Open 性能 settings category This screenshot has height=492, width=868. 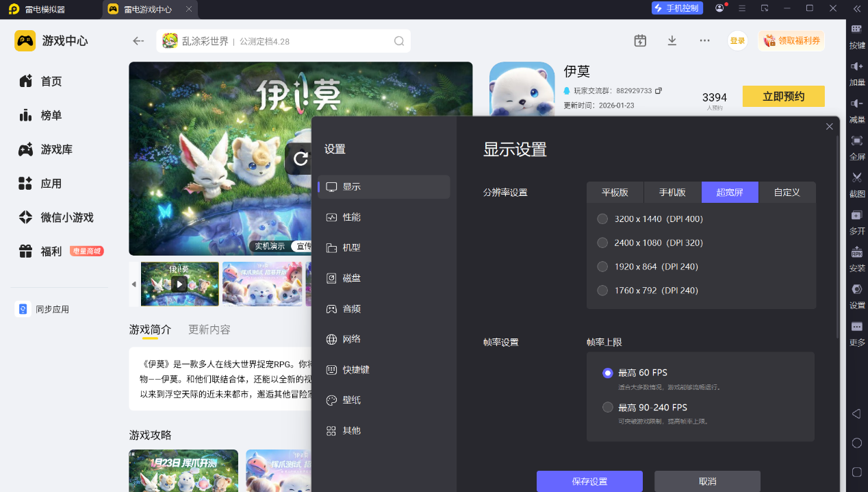384,217
